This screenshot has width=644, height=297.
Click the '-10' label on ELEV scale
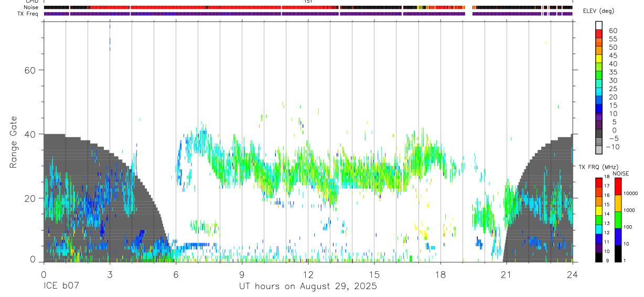613,147
